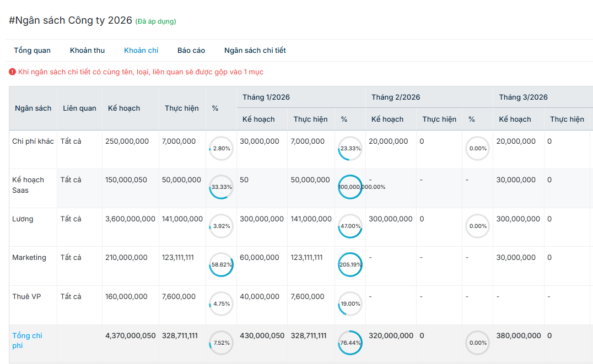This screenshot has height=364, width=593.
Task: Click the Liên quan column header
Action: point(79,108)
